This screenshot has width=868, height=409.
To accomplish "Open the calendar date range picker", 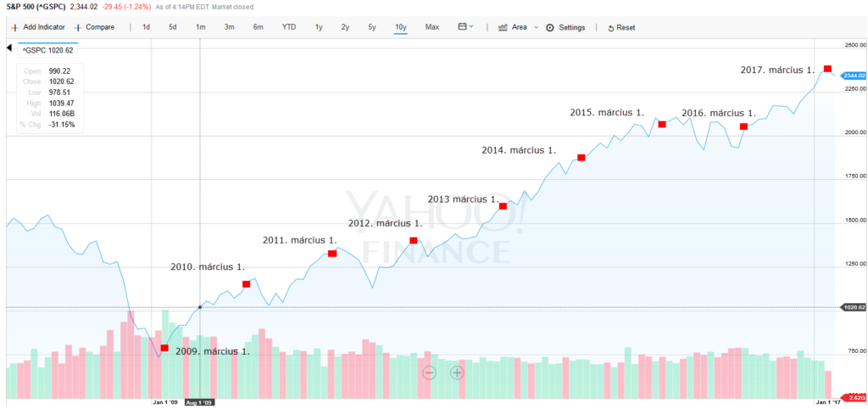I will click(462, 26).
